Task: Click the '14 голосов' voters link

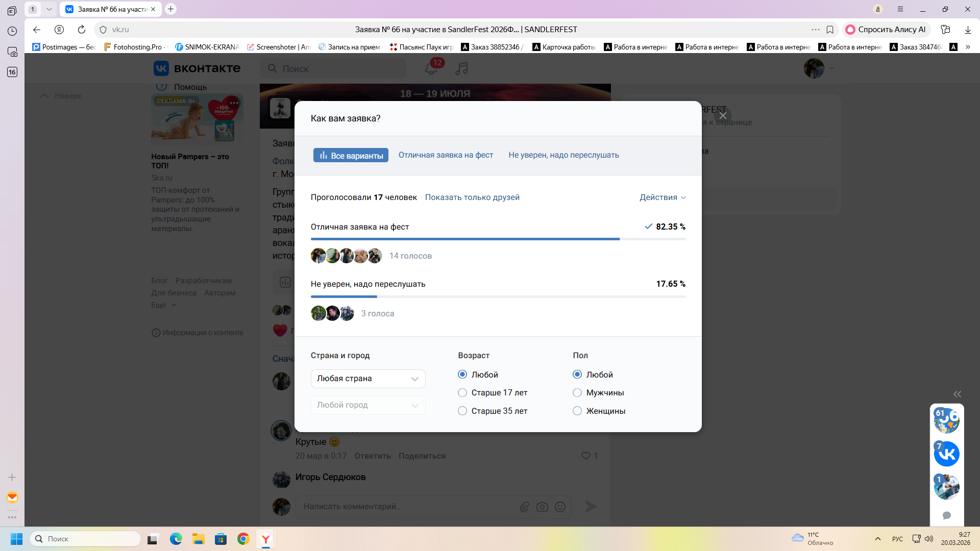Action: tap(410, 256)
